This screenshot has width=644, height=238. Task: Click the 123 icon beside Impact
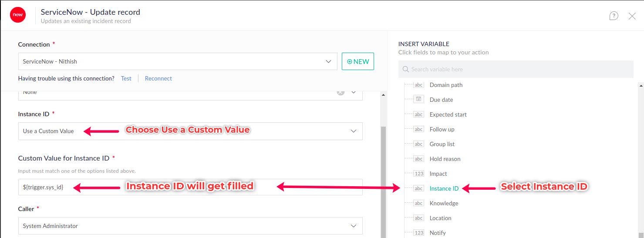[x=418, y=174]
